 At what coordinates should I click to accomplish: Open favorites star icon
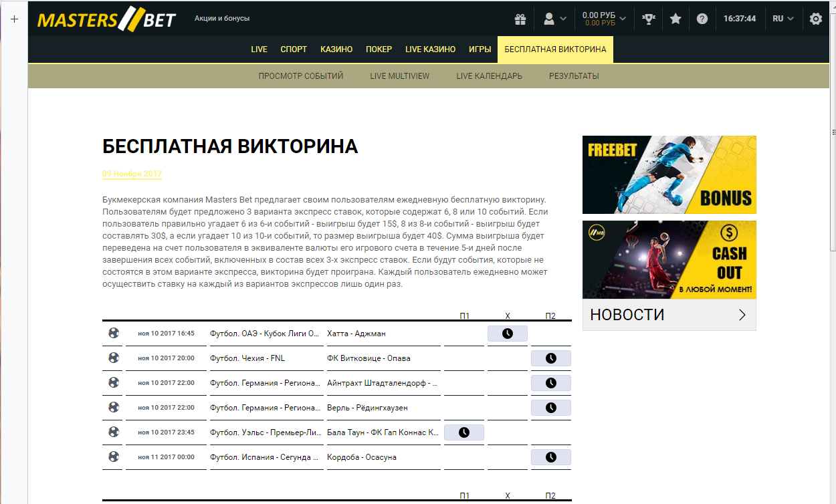click(675, 19)
